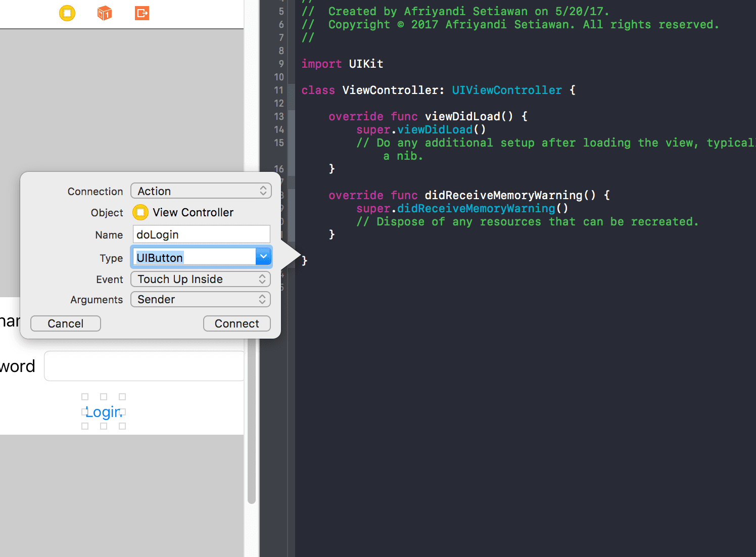756x557 pixels.
Task: Click the 'import UIKit' line in code
Action: 342,64
